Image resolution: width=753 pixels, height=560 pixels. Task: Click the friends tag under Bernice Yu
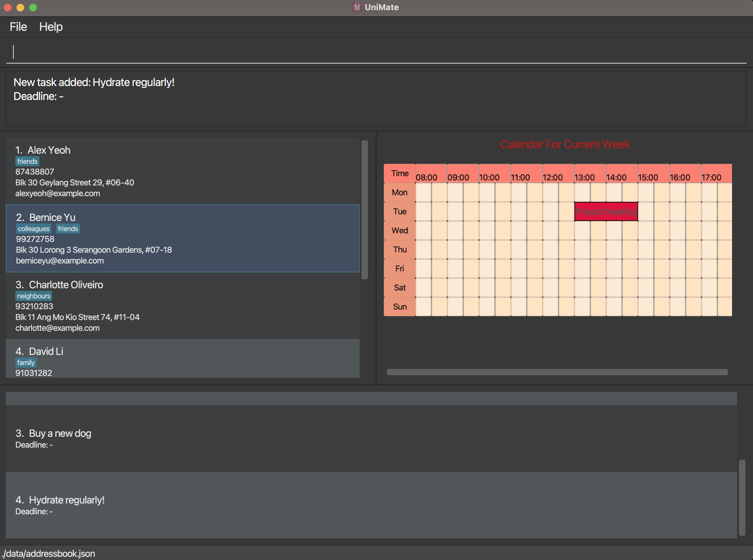[68, 229]
